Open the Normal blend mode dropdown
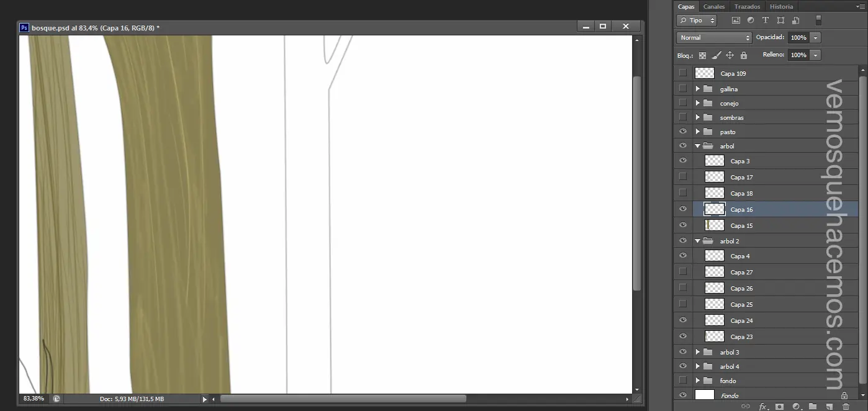868x411 pixels. [714, 38]
